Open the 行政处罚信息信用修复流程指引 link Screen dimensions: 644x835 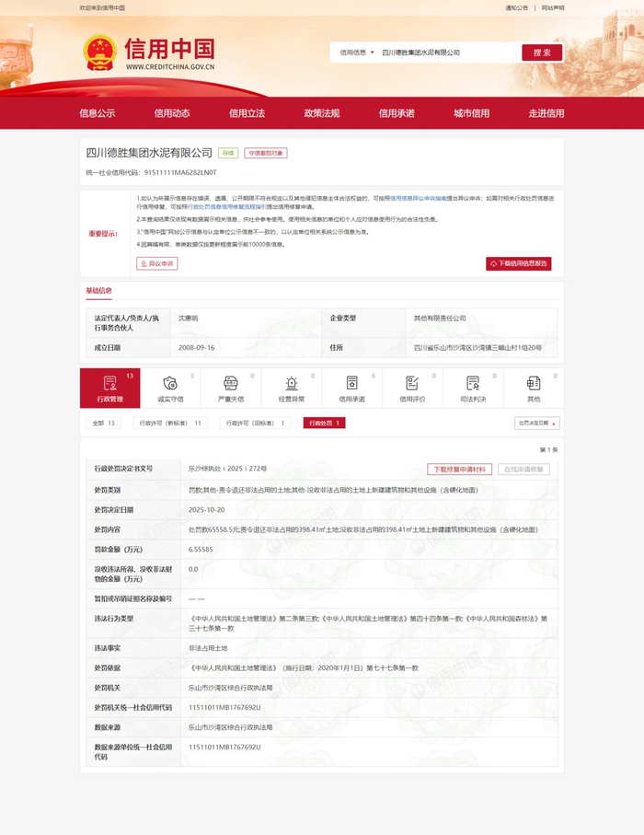pyautogui.click(x=225, y=206)
